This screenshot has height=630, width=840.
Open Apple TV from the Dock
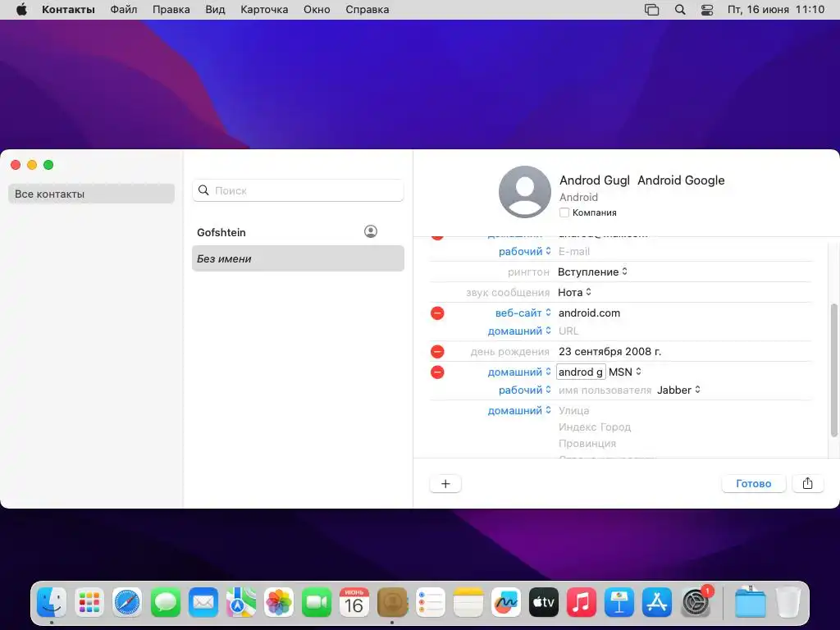[544, 602]
